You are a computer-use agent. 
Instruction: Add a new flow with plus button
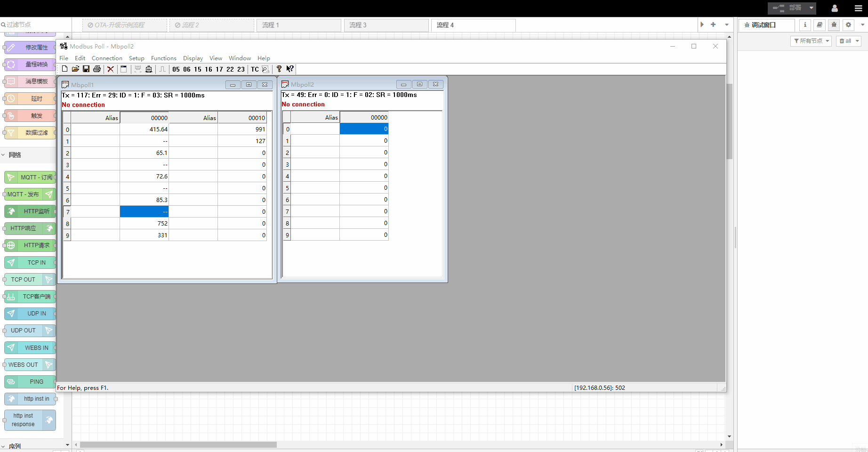coord(713,24)
